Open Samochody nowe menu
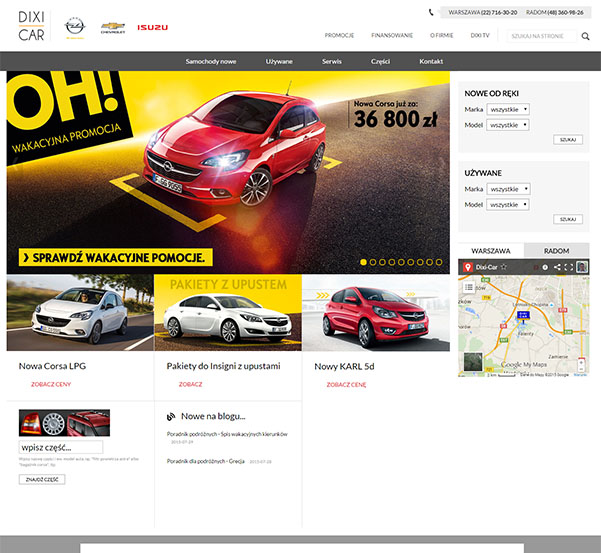Image resolution: width=601 pixels, height=553 pixels. (x=211, y=61)
